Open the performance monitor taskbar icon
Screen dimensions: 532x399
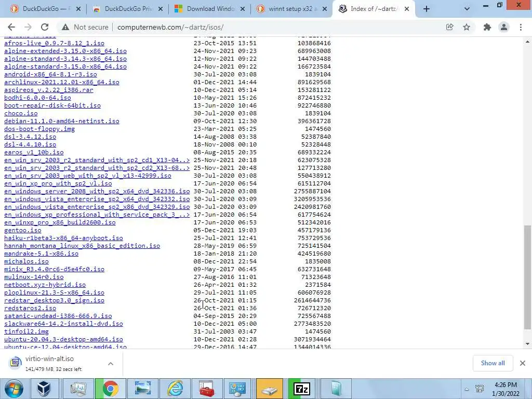[x=78, y=389]
